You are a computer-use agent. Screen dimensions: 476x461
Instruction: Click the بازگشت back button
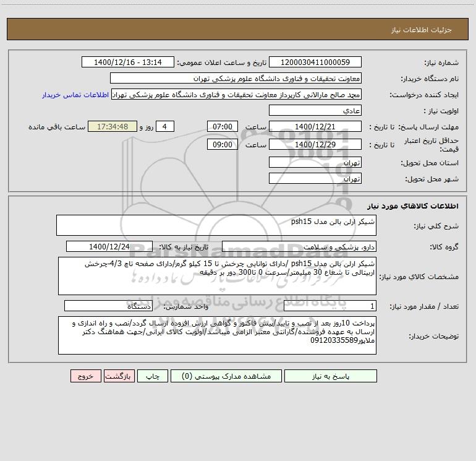pos(119,376)
